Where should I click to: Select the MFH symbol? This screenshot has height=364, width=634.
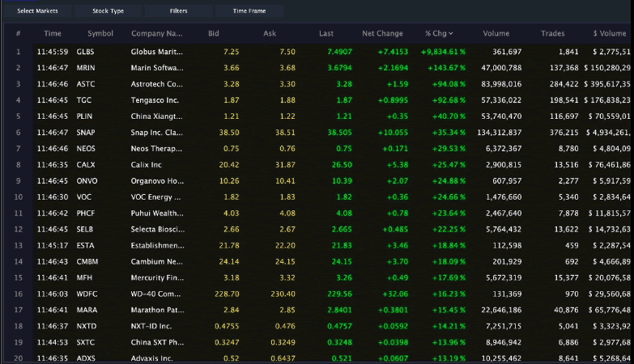(84, 278)
